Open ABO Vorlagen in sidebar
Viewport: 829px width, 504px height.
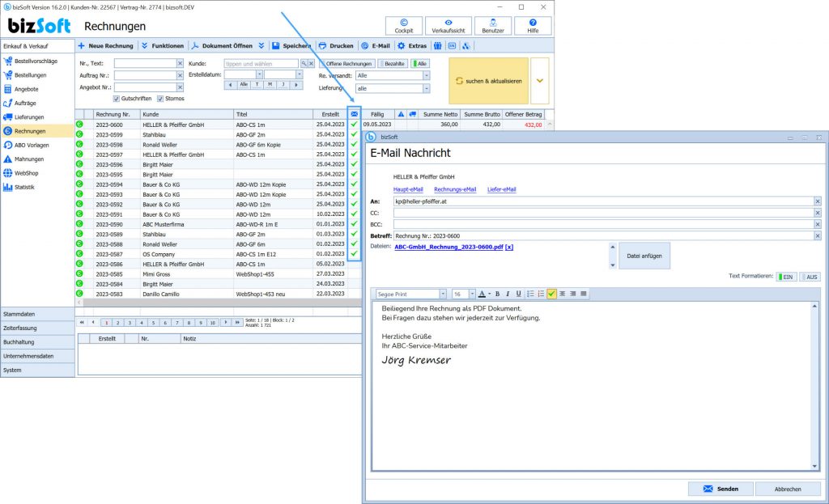pos(27,146)
